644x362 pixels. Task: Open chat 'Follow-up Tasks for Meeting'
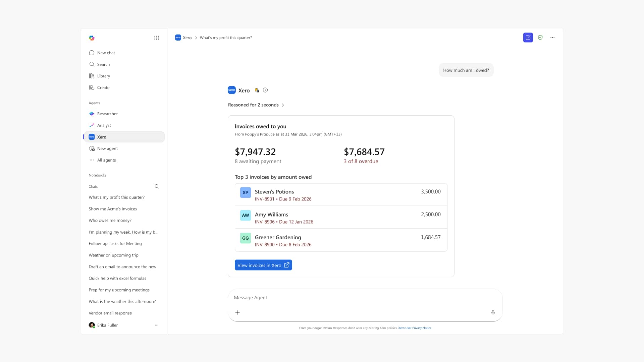pos(115,243)
